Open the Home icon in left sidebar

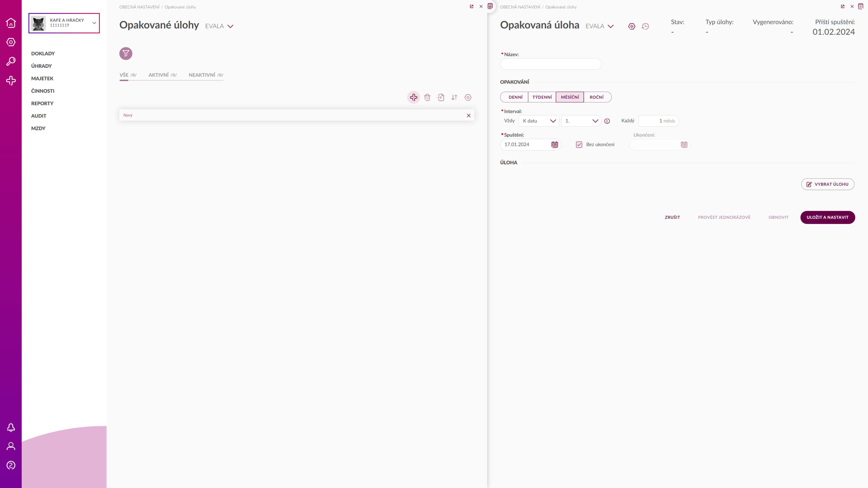[x=11, y=23]
